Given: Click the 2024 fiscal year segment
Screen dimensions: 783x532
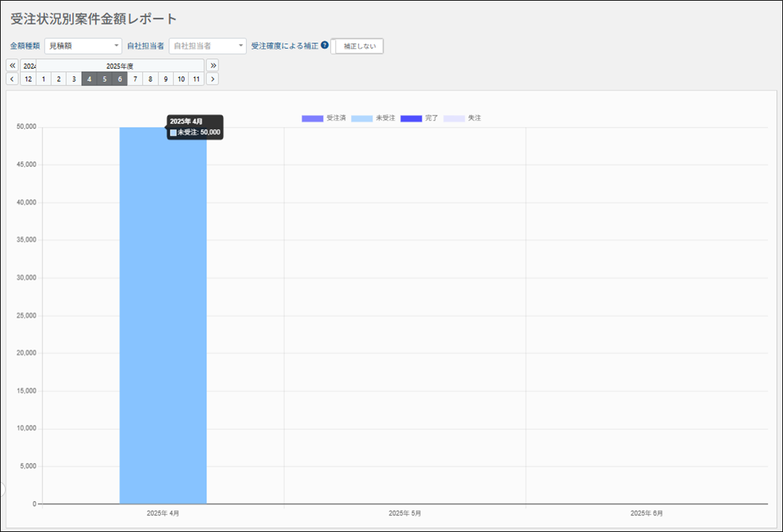Looking at the screenshot, I should point(29,66).
